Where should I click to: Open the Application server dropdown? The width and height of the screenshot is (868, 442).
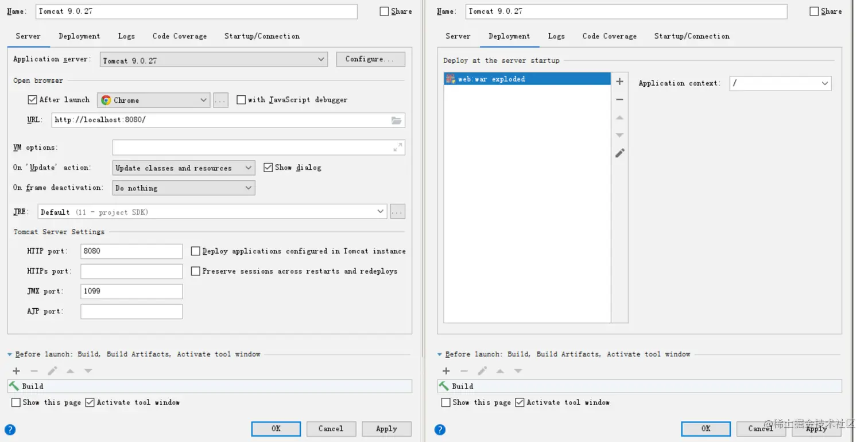[214, 60]
